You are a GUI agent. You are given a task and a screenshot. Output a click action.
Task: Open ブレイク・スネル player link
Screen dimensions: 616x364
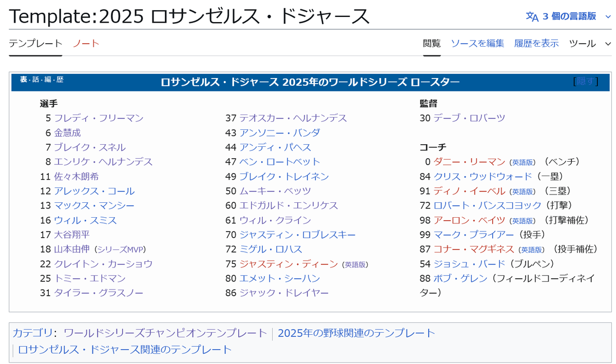(90, 147)
